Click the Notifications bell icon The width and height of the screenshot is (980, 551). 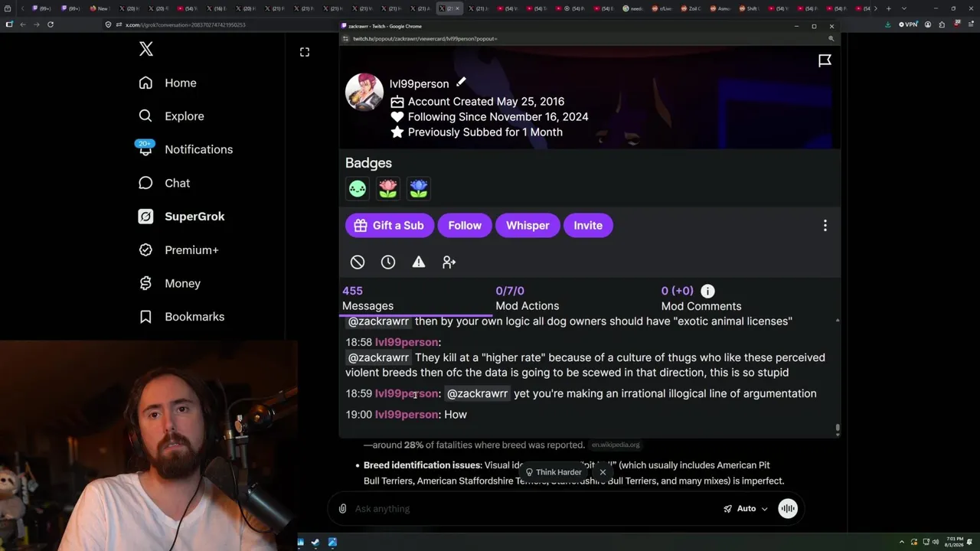click(145, 149)
